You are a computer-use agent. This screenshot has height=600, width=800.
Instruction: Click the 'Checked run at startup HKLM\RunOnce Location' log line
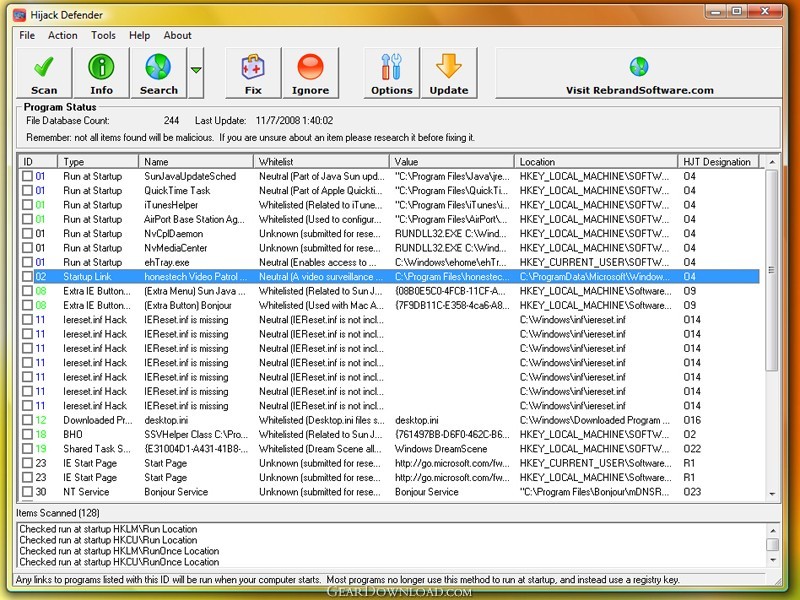(119, 551)
